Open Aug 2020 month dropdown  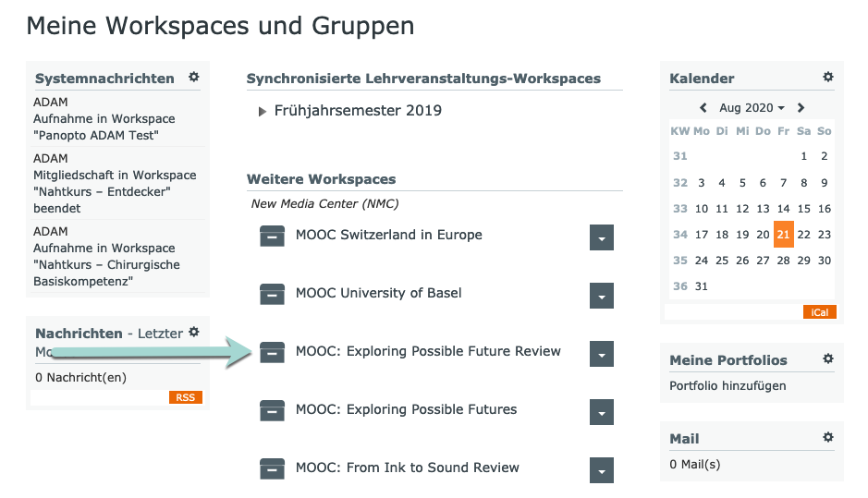click(x=752, y=108)
